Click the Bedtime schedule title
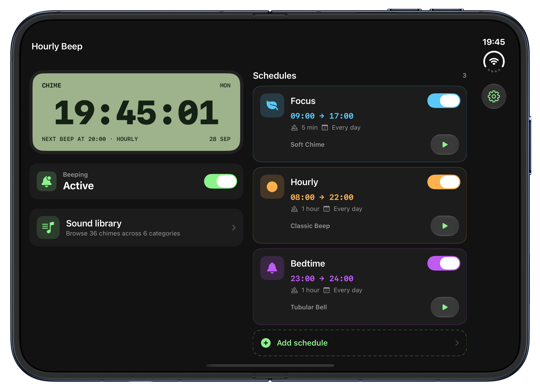Image resolution: width=540 pixels, height=392 pixels. tap(308, 264)
